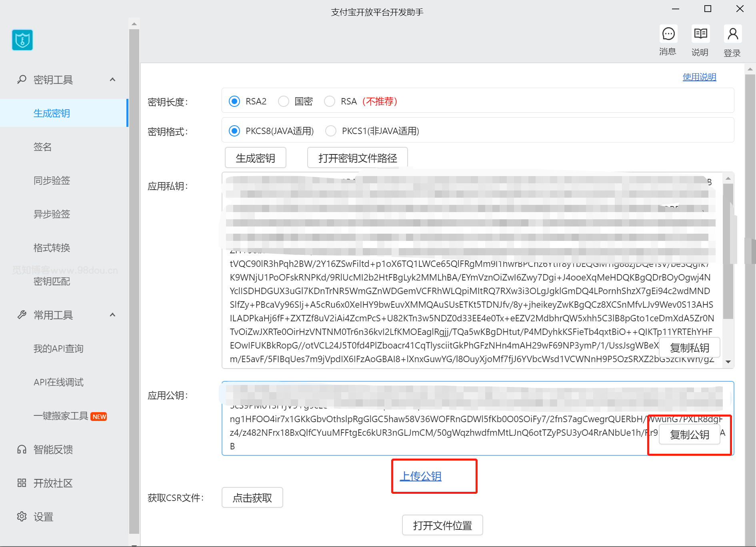Open the 消息 messages icon
This screenshot has width=756, height=547.
click(668, 34)
